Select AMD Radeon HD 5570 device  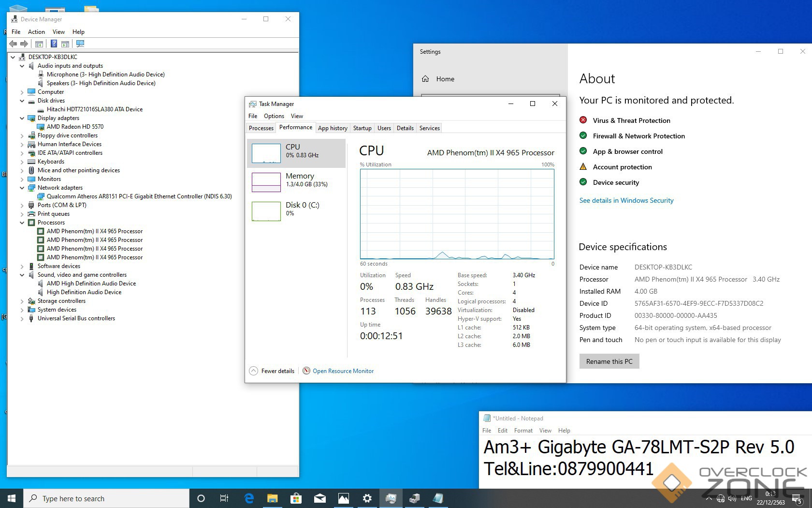[75, 127]
